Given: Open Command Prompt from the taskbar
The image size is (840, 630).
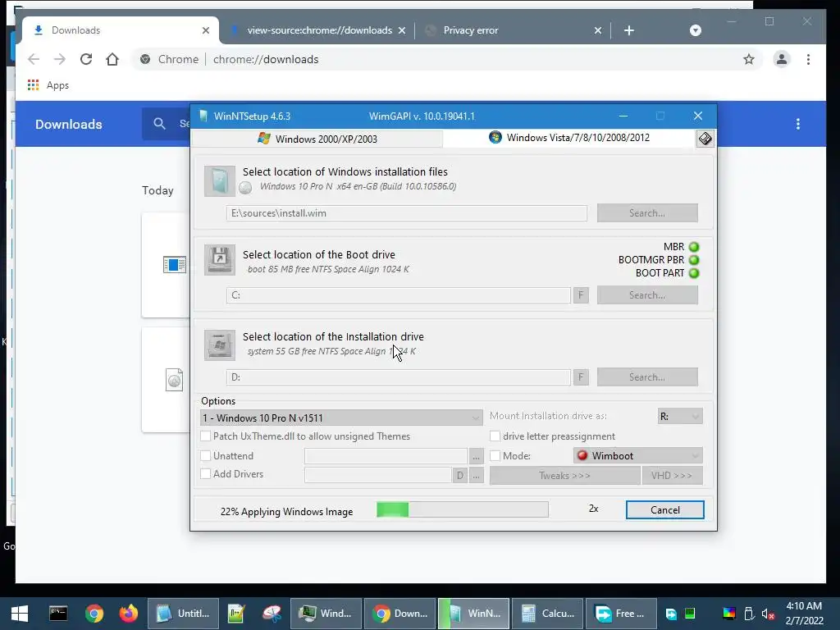Looking at the screenshot, I should click(58, 614).
